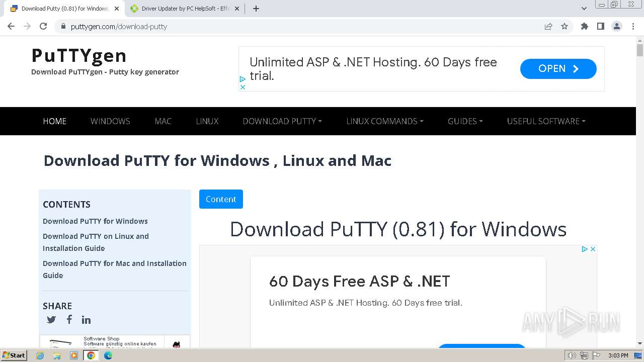Open the media player taskbar icon

point(74,355)
